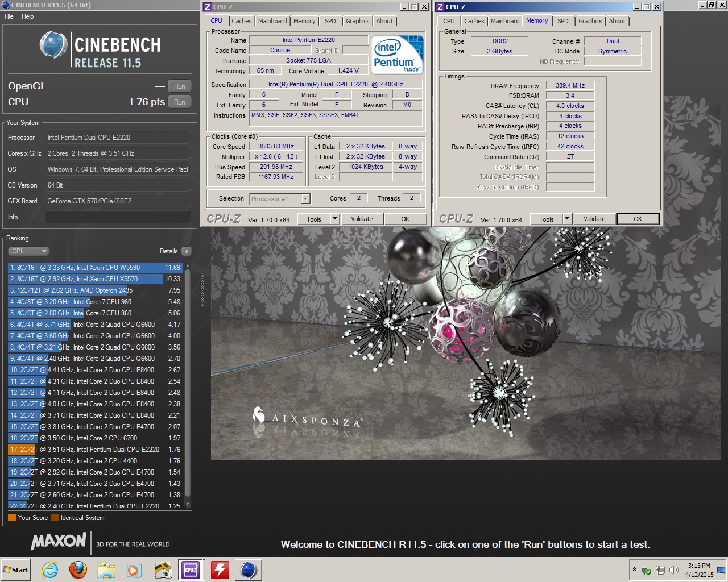728x582 pixels.
Task: Switch to CPU-Z via its taskbar icon
Action: tap(191, 569)
